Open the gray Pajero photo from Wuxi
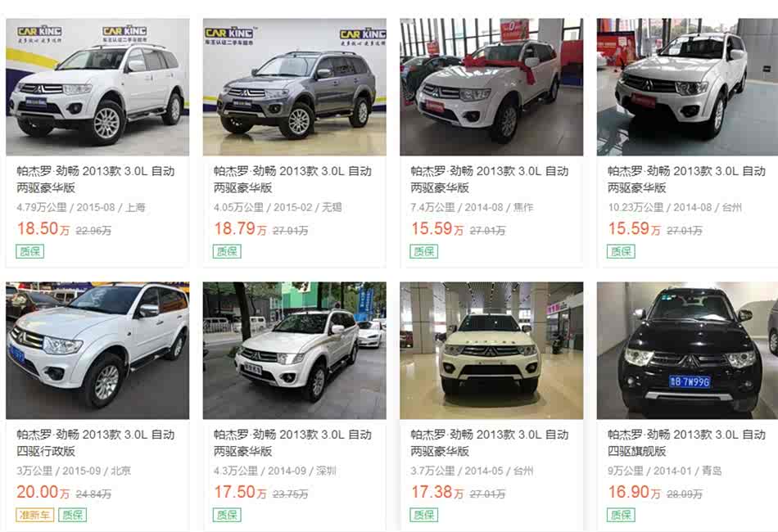Image resolution: width=778 pixels, height=532 pixels. coord(294,87)
